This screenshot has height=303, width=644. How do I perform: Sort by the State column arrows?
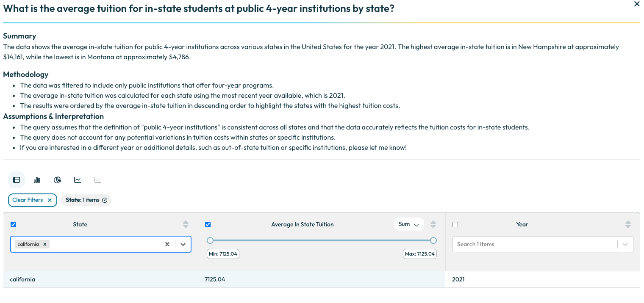pos(186,224)
